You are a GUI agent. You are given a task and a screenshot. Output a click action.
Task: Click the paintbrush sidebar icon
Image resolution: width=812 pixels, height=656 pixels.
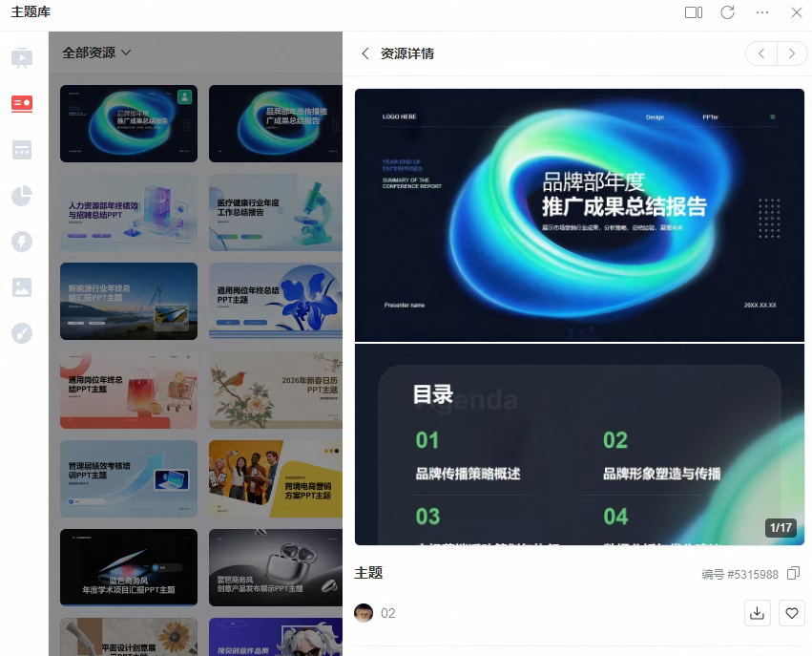(x=22, y=333)
